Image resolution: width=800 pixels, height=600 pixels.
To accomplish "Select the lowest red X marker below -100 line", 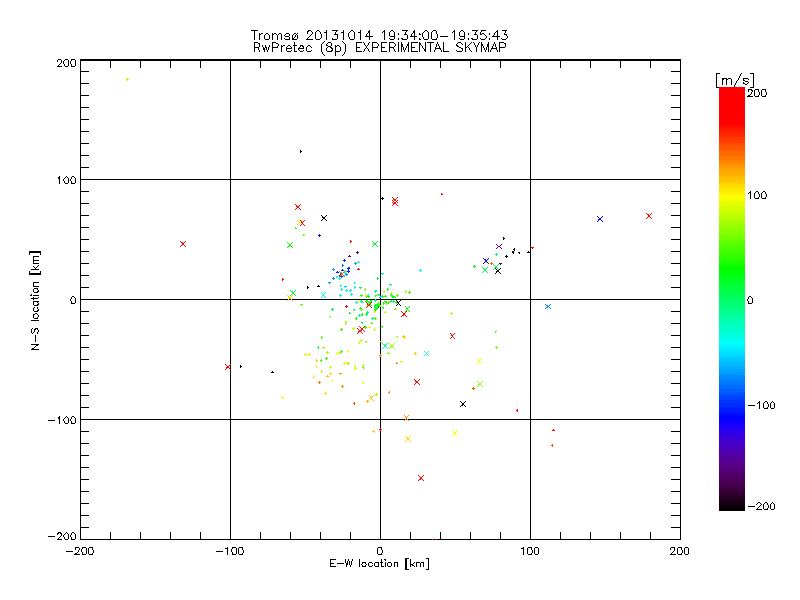I will (x=420, y=478).
